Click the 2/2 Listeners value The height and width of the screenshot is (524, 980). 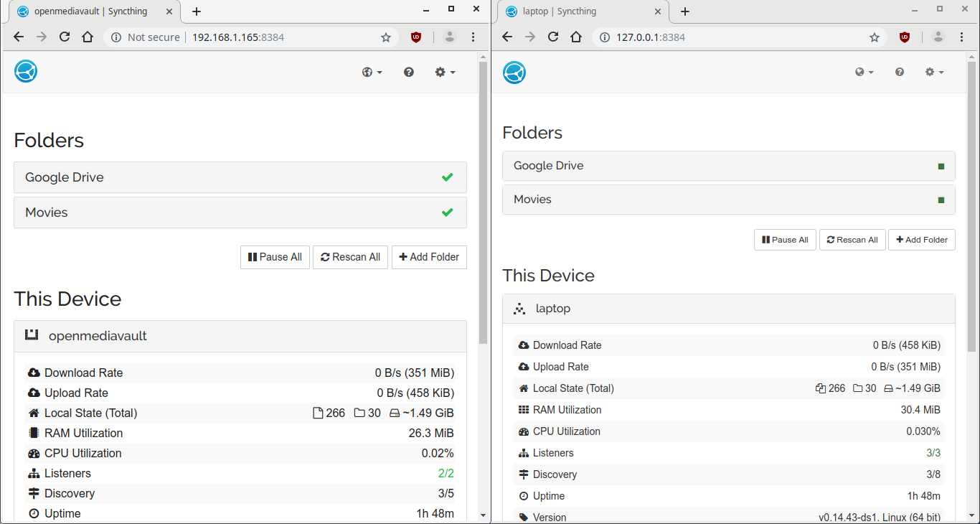click(446, 473)
